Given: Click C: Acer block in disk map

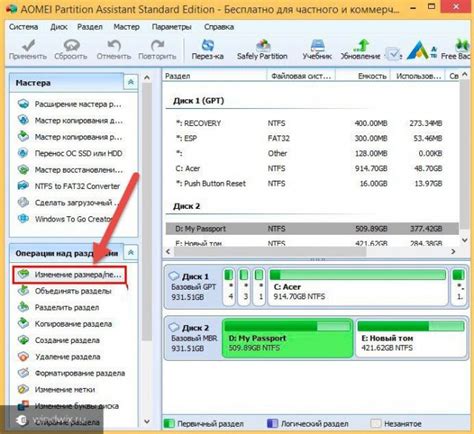Looking at the screenshot, I should 358,287.
